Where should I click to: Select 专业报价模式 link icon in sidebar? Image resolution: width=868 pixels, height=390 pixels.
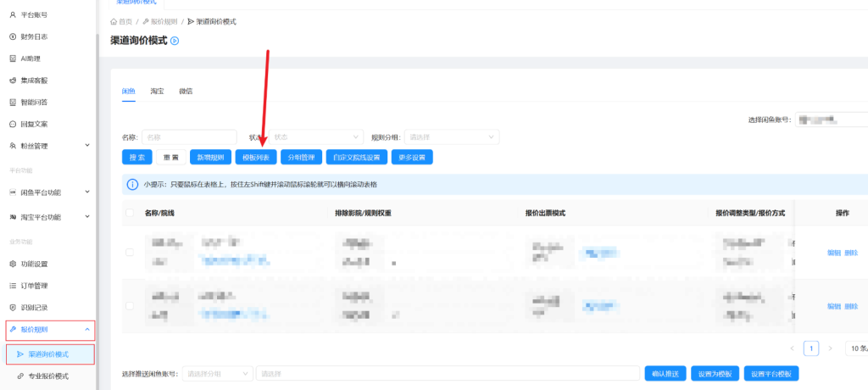pyautogui.click(x=20, y=376)
